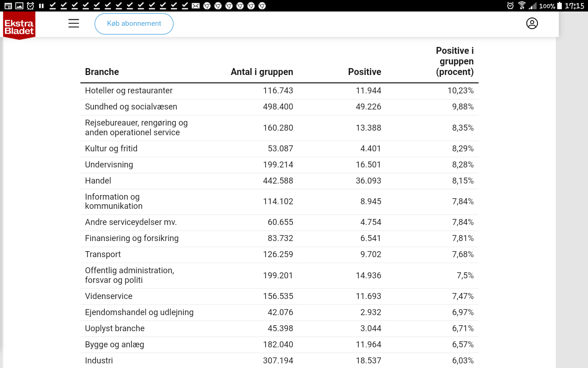Viewport: 588px width, 368px height.
Task: Tap the Wi-Fi signal icon
Action: [522, 6]
